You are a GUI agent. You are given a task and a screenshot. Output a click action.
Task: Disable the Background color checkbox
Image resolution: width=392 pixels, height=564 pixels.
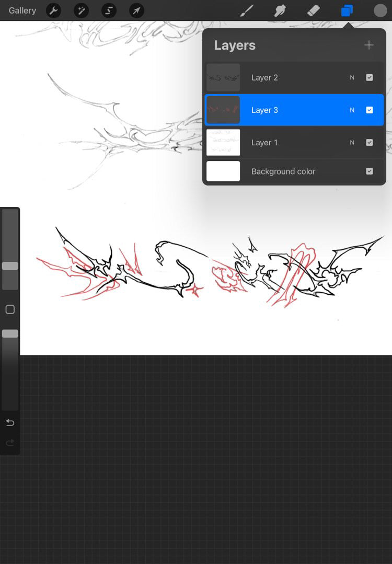[370, 171]
